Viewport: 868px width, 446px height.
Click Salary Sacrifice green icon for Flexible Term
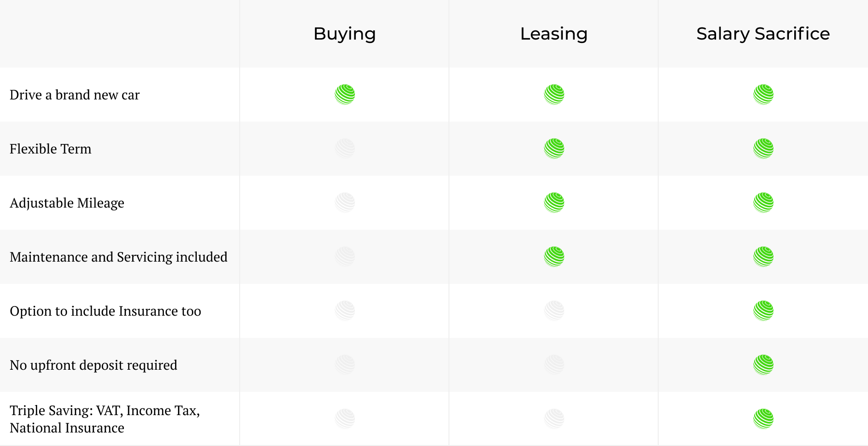point(763,149)
